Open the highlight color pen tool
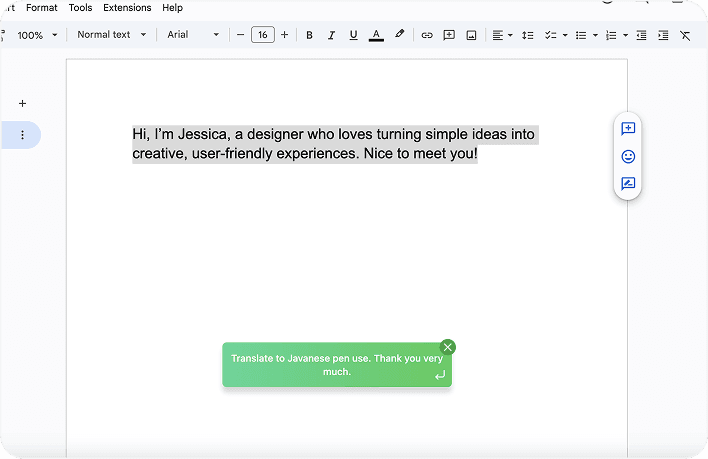Image resolution: width=708 pixels, height=459 pixels. point(400,35)
